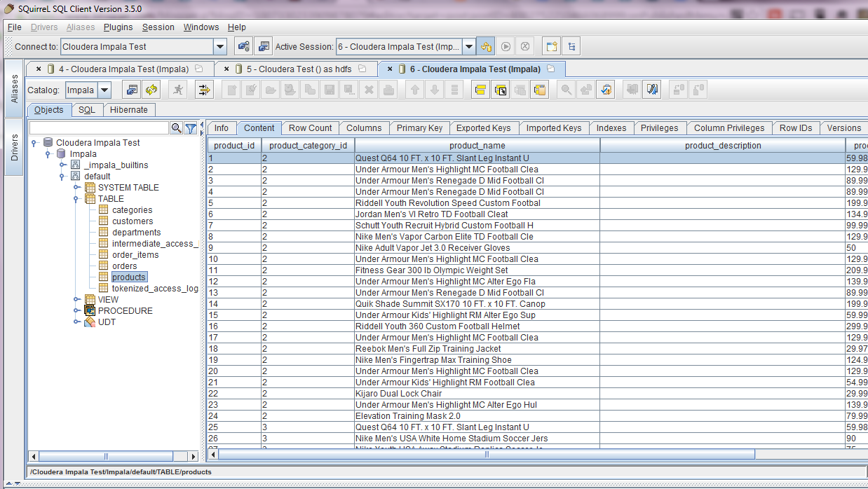The image size is (868, 489).
Task: Open the File menu
Action: point(14,27)
